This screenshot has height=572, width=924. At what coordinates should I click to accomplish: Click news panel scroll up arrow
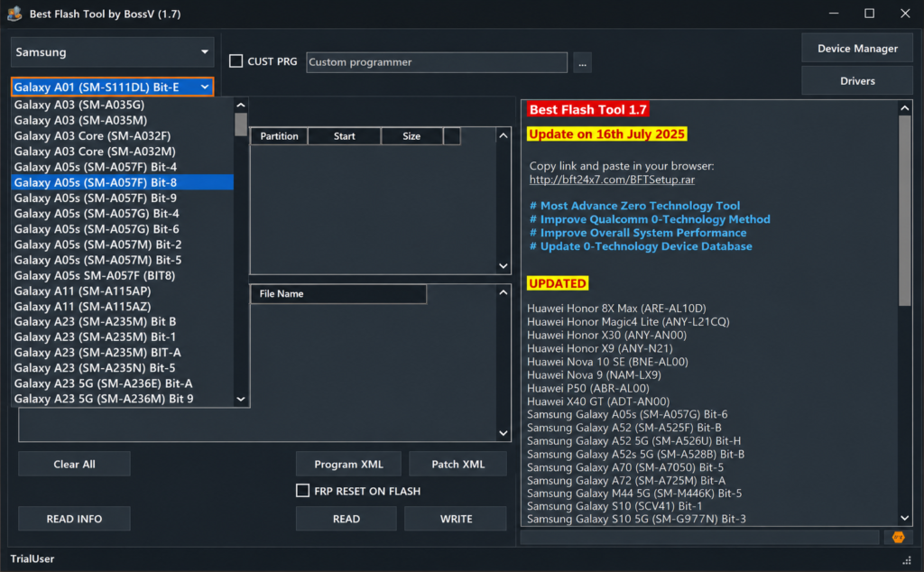pyautogui.click(x=904, y=107)
